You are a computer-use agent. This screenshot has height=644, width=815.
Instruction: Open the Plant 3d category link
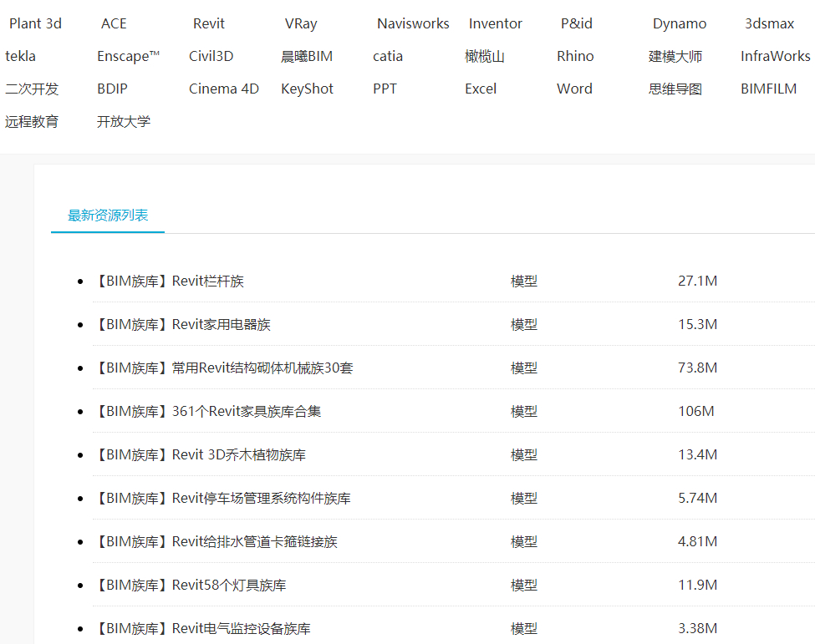tap(35, 23)
